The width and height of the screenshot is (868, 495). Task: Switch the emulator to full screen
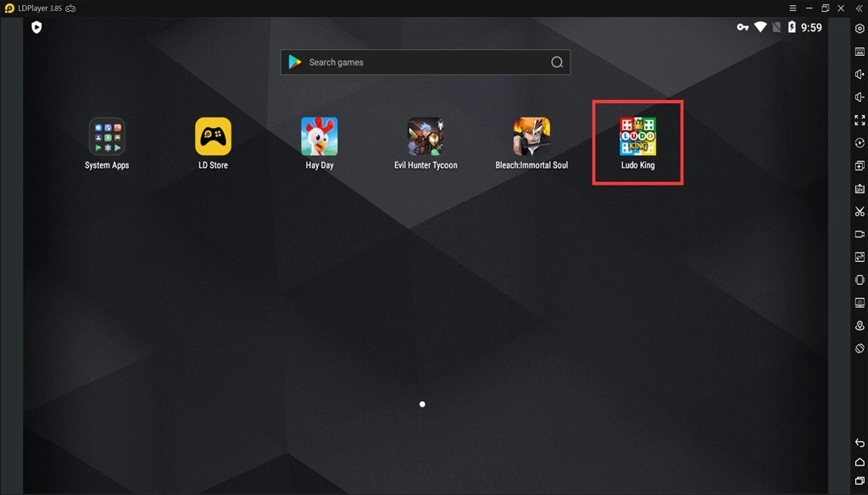pos(860,120)
